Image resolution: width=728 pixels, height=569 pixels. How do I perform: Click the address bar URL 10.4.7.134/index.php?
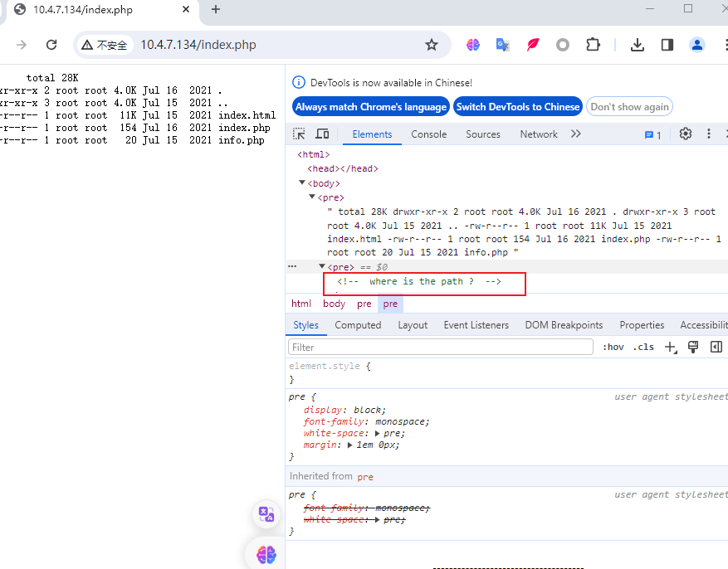[x=198, y=45]
